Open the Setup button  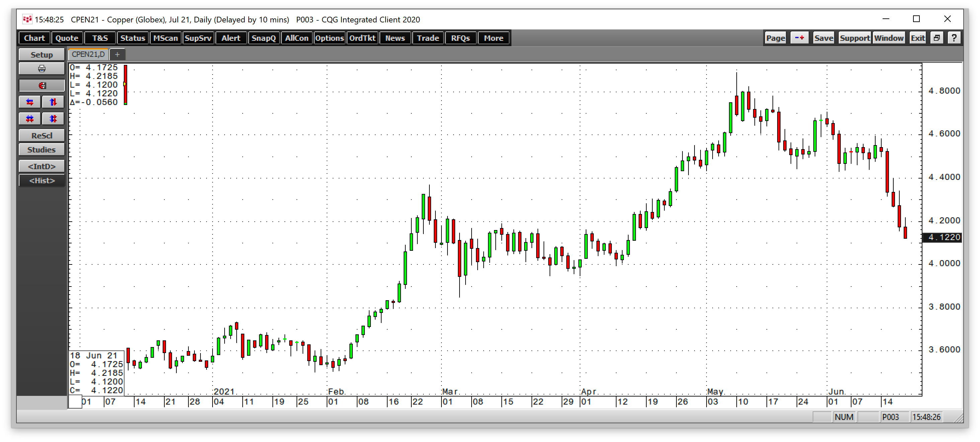click(42, 55)
